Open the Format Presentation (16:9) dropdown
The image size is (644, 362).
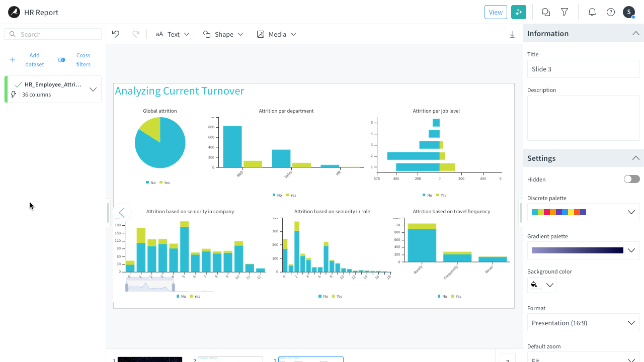(583, 323)
